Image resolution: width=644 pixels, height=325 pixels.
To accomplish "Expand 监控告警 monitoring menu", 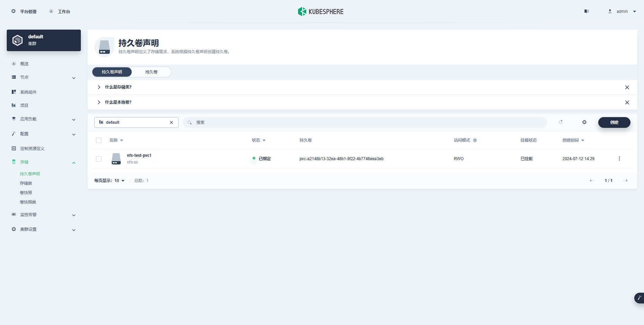I will click(44, 215).
